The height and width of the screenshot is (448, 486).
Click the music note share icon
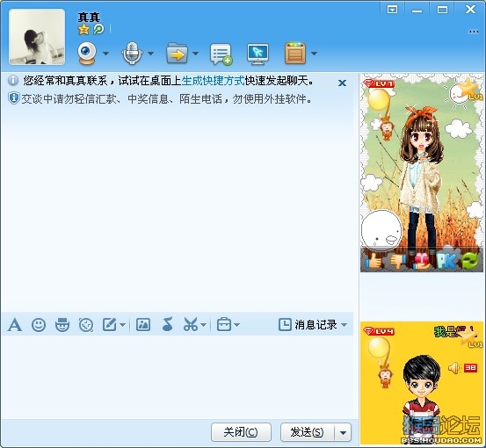pyautogui.click(x=167, y=324)
